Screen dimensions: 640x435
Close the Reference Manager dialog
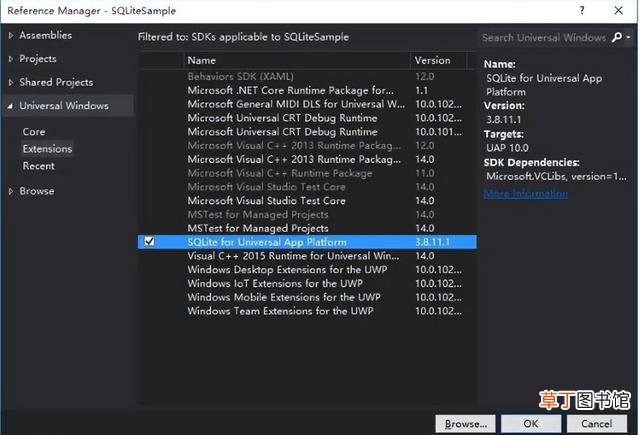[618, 11]
